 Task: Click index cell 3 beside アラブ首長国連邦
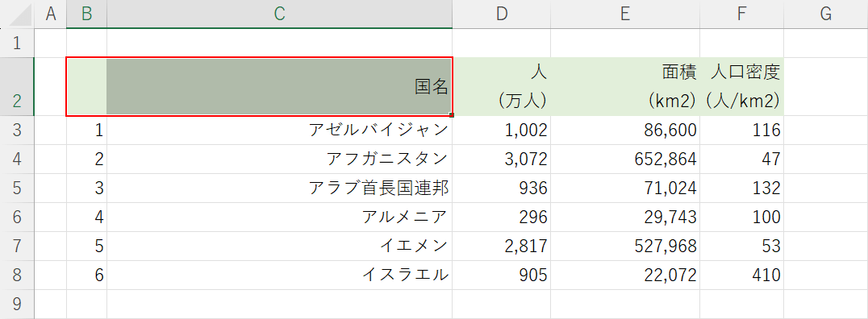(87, 188)
